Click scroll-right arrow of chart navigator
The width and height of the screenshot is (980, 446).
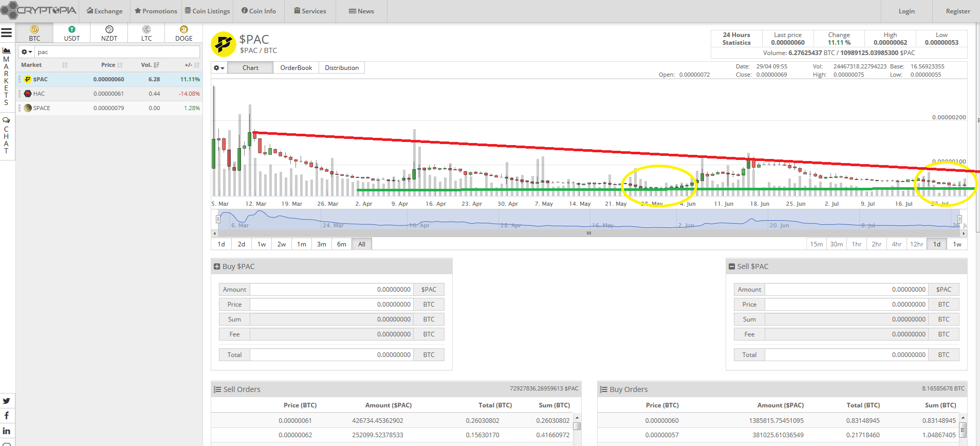[x=964, y=233]
